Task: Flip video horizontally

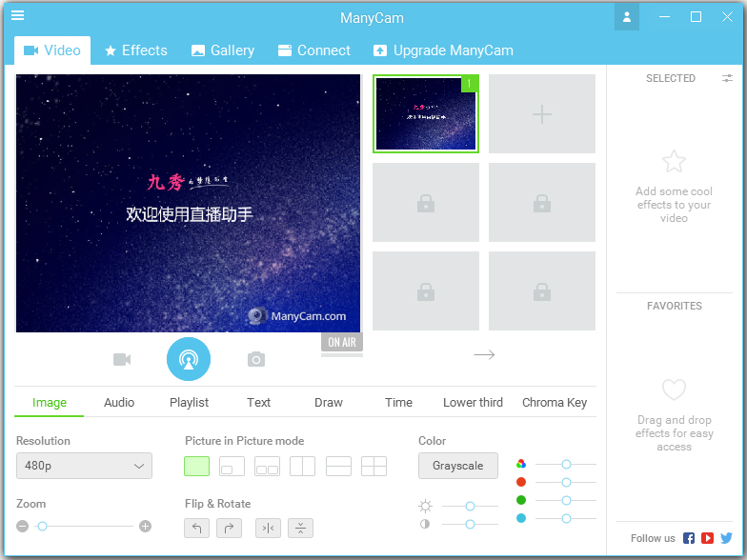Action: [268, 528]
